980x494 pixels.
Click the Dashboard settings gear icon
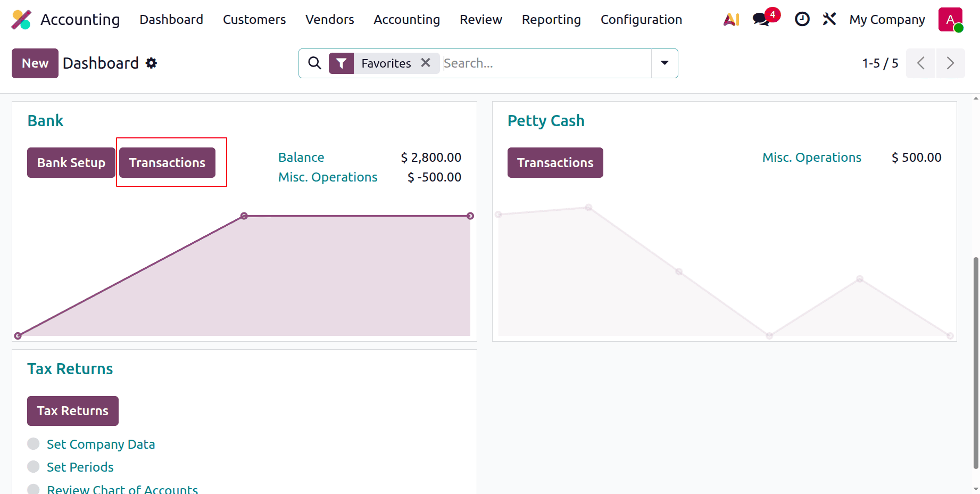click(152, 63)
